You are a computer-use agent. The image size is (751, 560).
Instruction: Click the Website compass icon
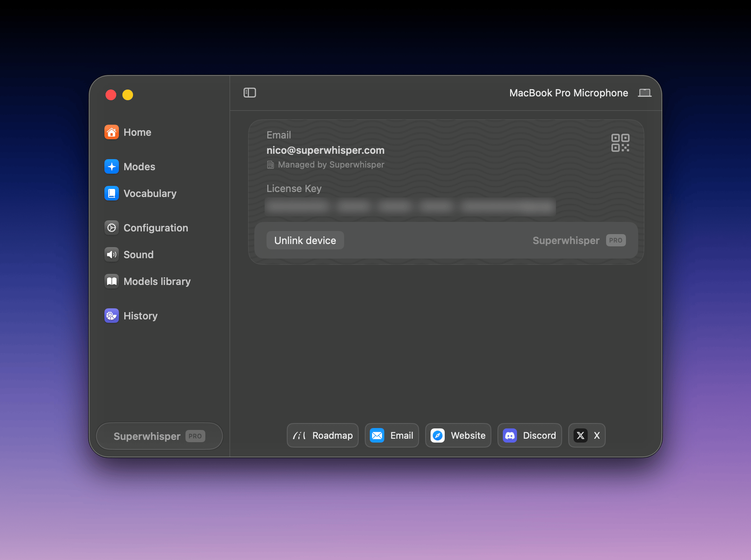click(x=438, y=435)
